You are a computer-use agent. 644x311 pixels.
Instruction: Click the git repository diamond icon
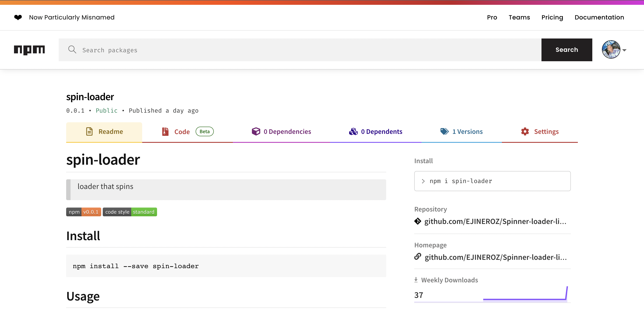click(418, 221)
